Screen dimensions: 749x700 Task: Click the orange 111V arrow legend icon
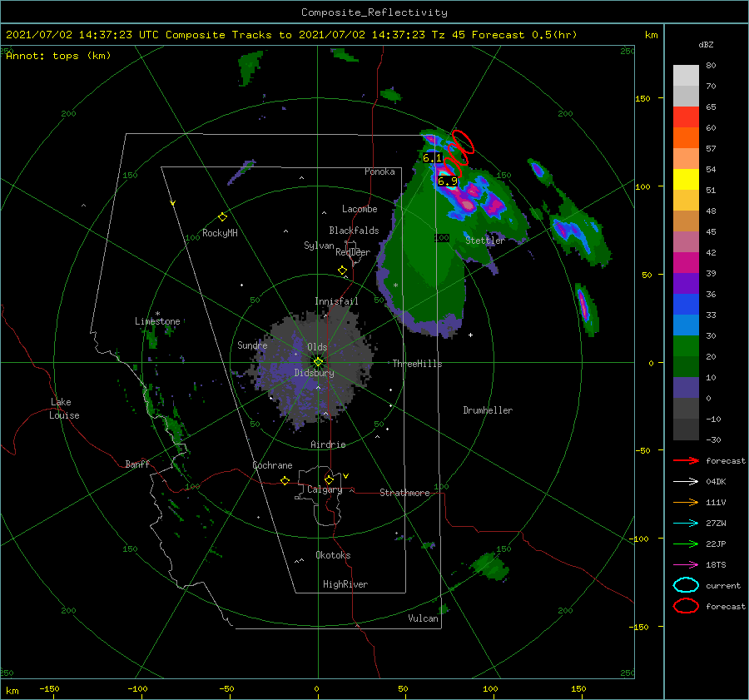pyautogui.click(x=686, y=502)
